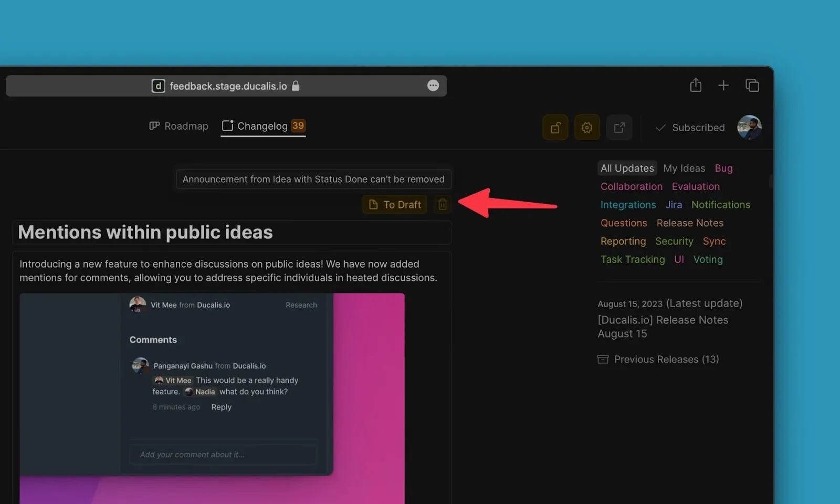The image size is (840, 504).
Task: Show the tab overview icon
Action: 752,85
